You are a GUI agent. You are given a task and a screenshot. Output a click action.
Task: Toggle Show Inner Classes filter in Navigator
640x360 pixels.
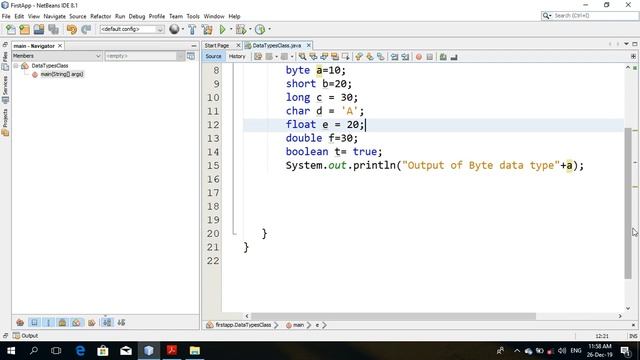76,322
